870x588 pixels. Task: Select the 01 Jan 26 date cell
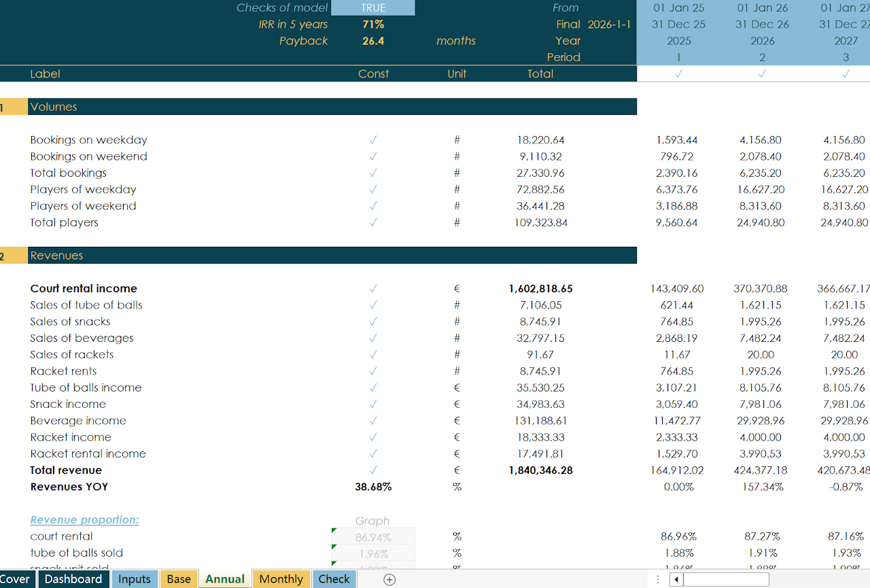pos(762,8)
